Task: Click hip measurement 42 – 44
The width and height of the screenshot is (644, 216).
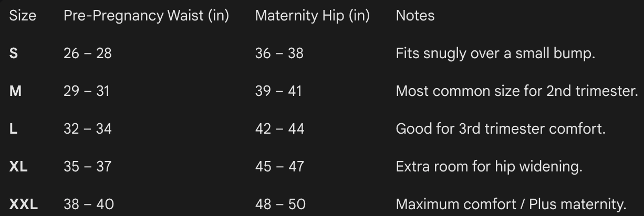Action: coord(279,128)
